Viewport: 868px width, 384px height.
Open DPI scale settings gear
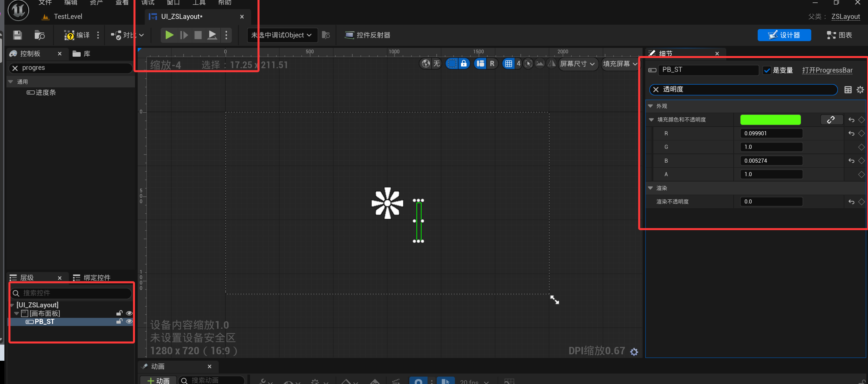tap(634, 352)
